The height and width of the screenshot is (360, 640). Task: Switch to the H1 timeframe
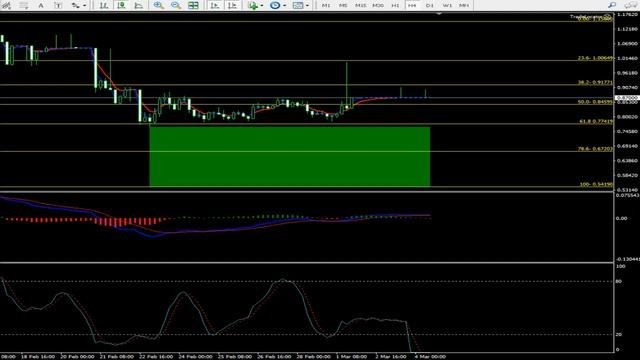pyautogui.click(x=395, y=5)
